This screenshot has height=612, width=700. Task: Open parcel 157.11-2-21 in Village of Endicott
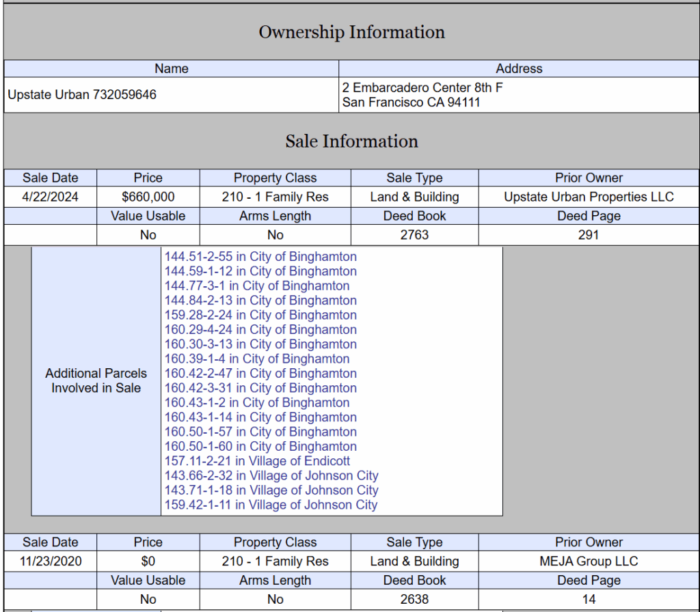click(258, 461)
